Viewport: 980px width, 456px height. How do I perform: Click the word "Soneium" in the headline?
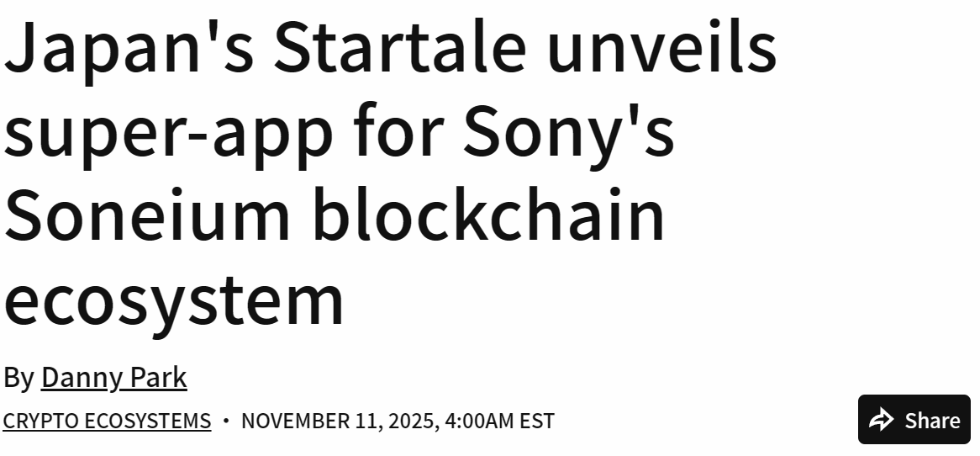pos(147,215)
